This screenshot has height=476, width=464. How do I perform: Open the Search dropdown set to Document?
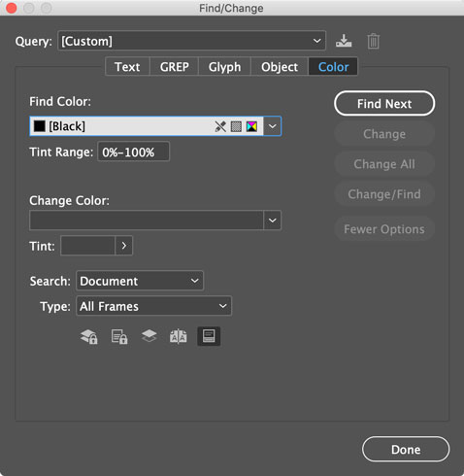coord(140,281)
